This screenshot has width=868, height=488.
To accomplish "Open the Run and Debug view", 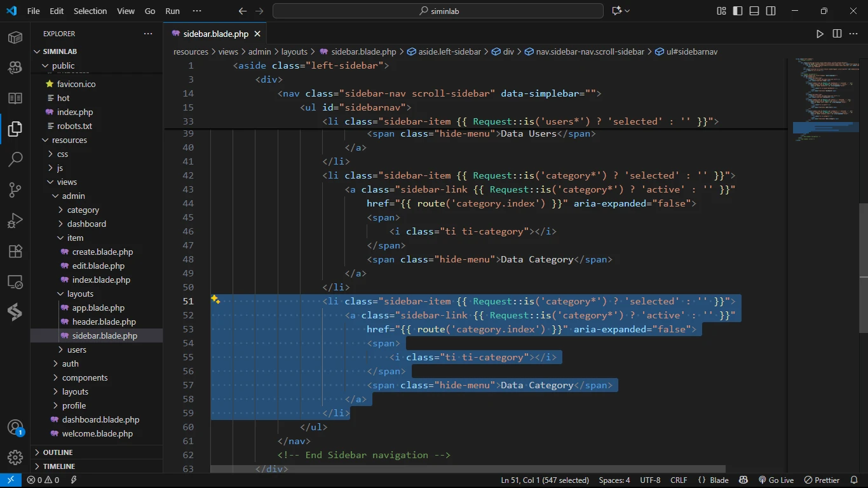I will tap(15, 220).
